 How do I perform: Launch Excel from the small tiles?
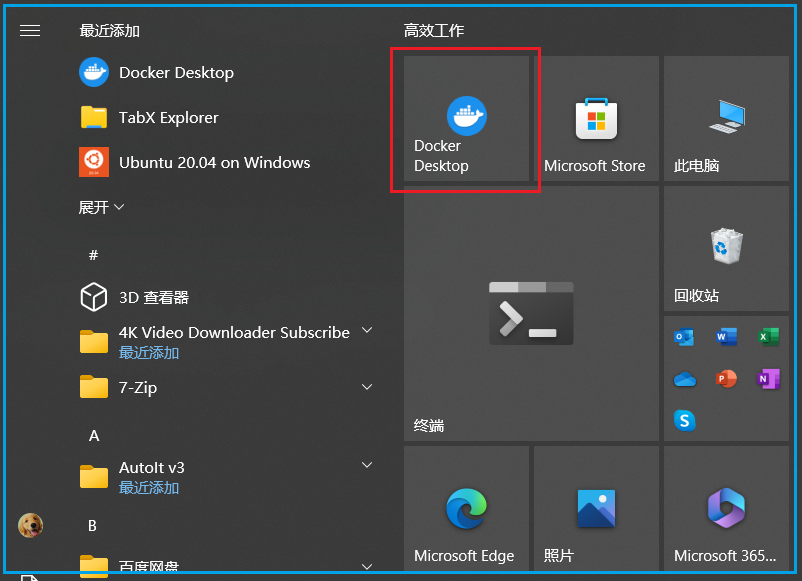(768, 337)
